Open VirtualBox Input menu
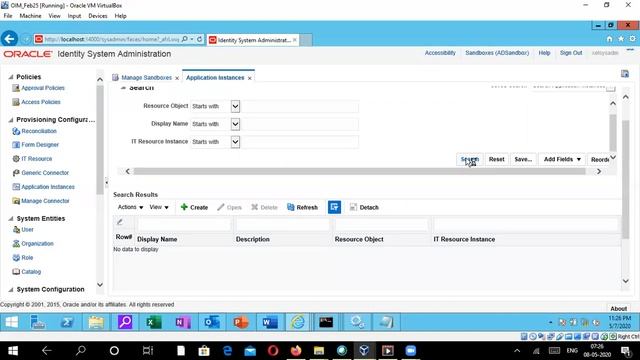The height and width of the screenshot is (360, 640). point(74,16)
